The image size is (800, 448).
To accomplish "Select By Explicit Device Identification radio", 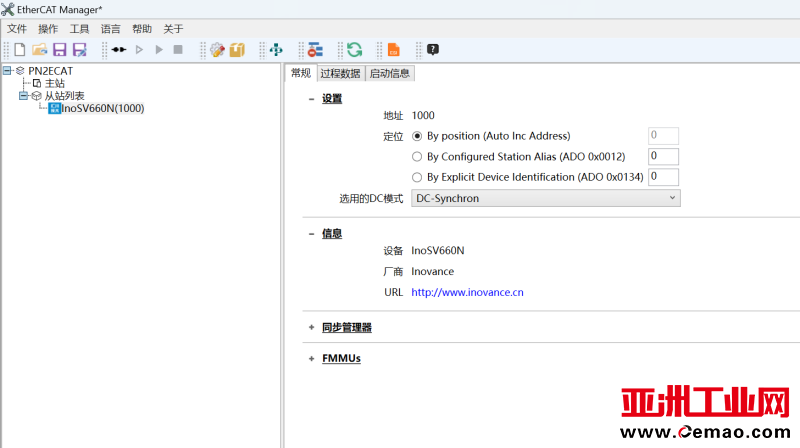I will [x=417, y=177].
